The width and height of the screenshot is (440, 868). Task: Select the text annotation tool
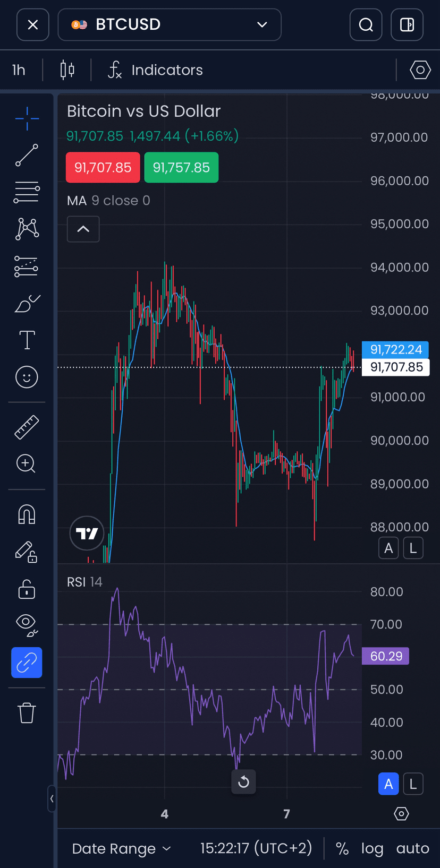(x=27, y=340)
